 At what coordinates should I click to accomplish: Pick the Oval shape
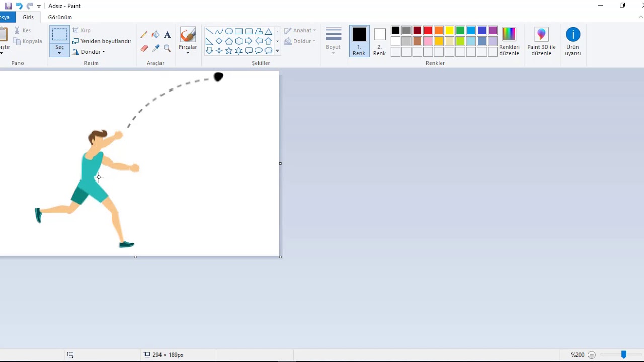tap(229, 31)
